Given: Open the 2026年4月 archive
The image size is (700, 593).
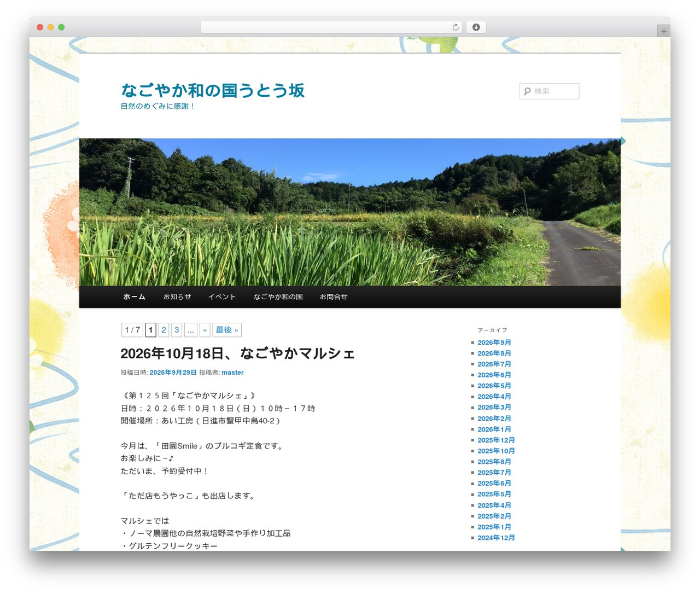Looking at the screenshot, I should tap(494, 397).
